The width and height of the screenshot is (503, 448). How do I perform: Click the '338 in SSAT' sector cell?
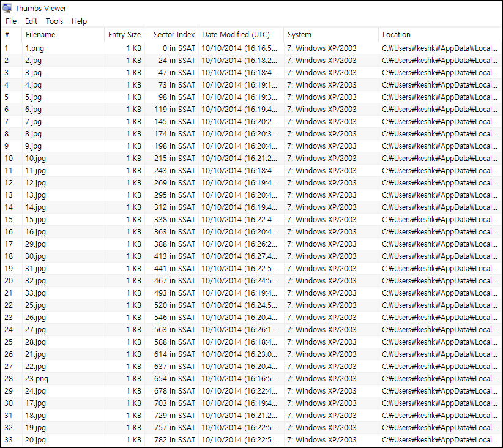(x=174, y=220)
